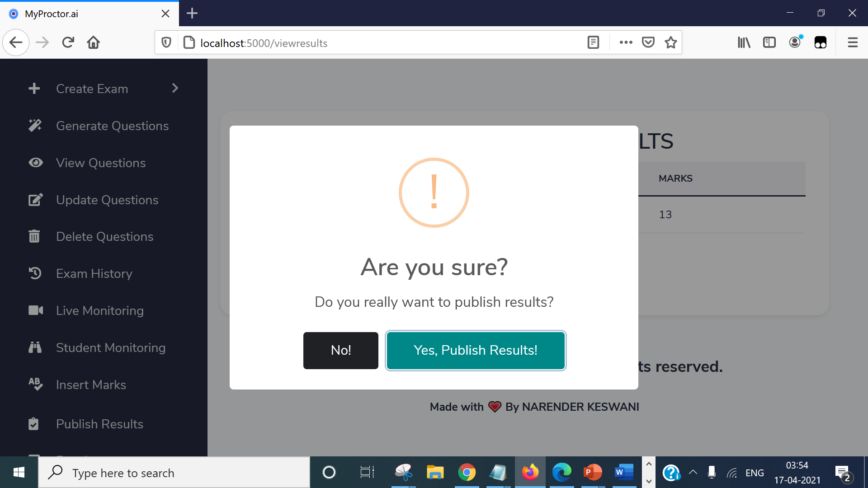The width and height of the screenshot is (868, 488).
Task: Click the Create Exam icon in sidebar
Action: 34,88
